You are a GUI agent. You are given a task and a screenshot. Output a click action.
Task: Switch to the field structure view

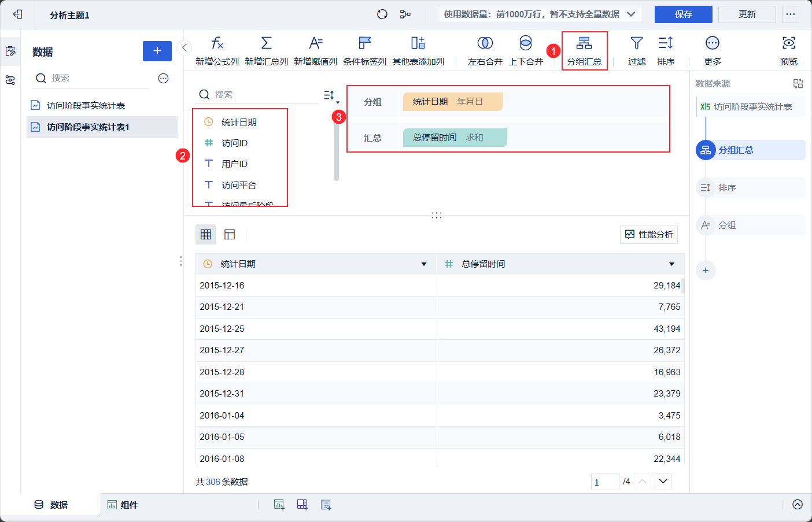[230, 234]
